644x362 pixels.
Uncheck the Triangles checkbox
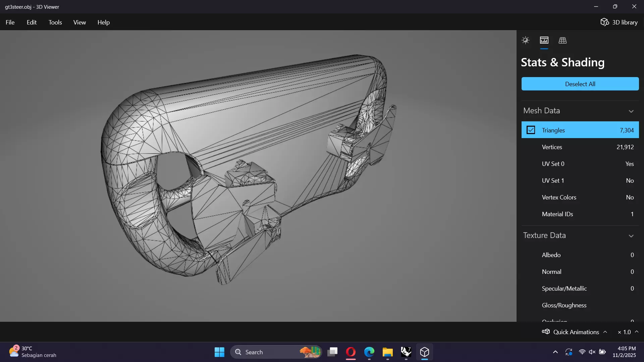pos(531,130)
